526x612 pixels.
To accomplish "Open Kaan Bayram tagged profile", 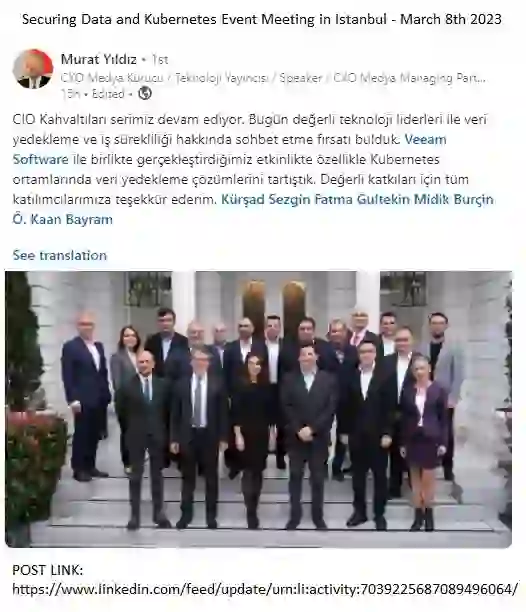I will click(71, 219).
